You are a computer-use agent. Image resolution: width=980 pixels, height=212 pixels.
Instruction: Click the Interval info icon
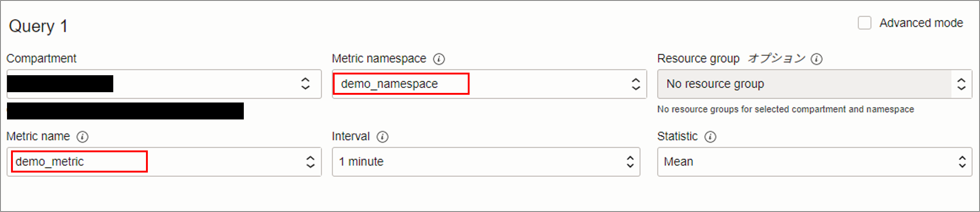tap(382, 137)
